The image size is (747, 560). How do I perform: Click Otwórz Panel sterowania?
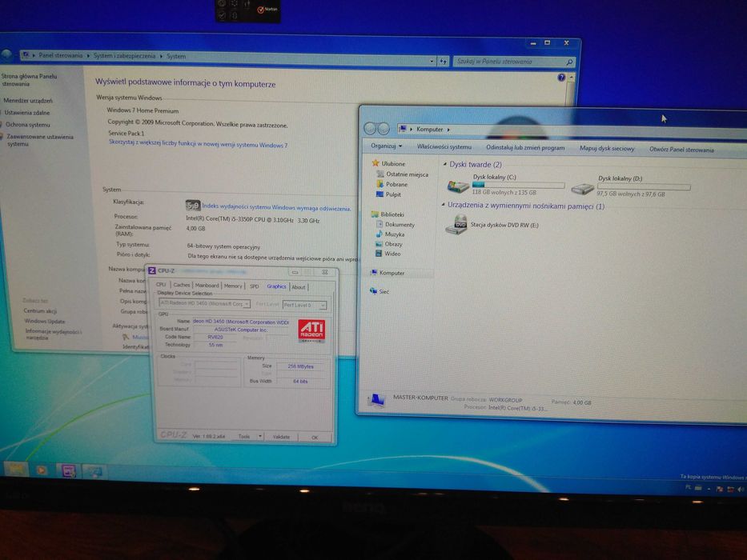click(681, 150)
